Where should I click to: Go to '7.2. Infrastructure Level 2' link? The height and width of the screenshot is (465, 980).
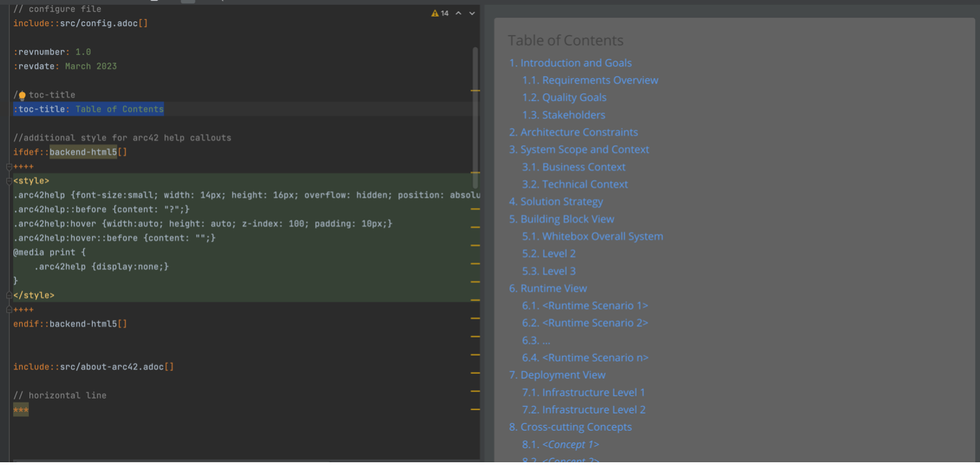click(x=583, y=410)
